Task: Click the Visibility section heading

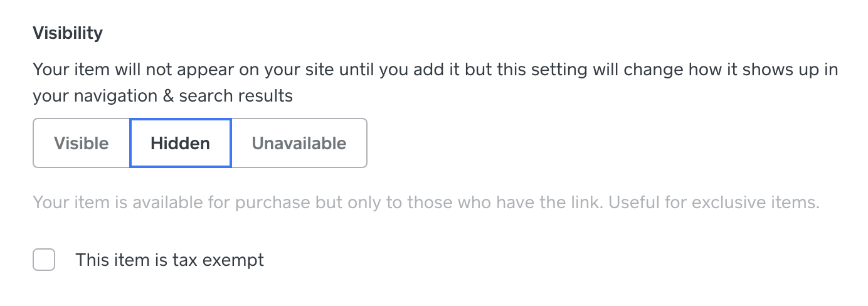Action: pos(68,33)
